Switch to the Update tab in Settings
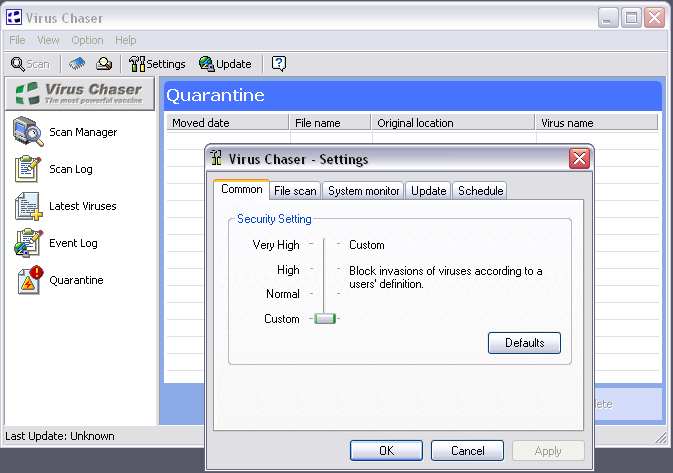 428,191
